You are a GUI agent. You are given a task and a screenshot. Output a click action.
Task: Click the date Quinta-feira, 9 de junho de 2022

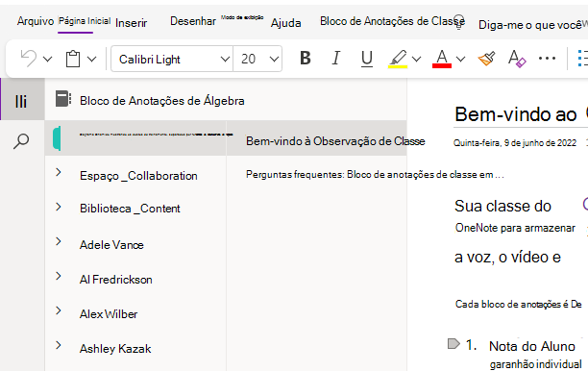click(x=515, y=143)
